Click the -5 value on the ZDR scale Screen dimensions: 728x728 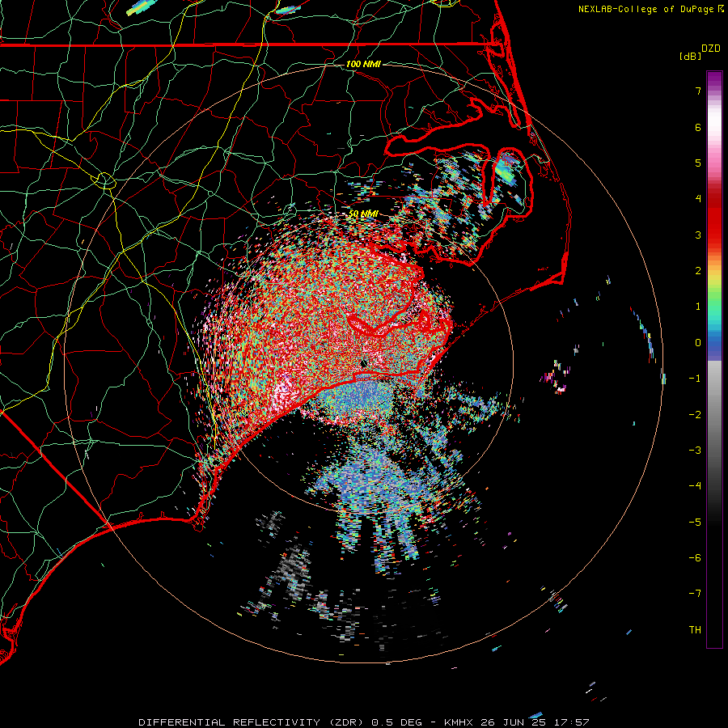[695, 523]
